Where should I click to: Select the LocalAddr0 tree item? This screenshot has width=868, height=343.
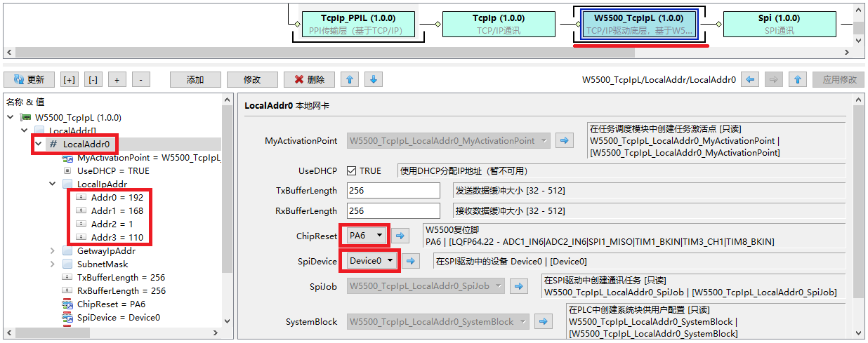[x=86, y=144]
